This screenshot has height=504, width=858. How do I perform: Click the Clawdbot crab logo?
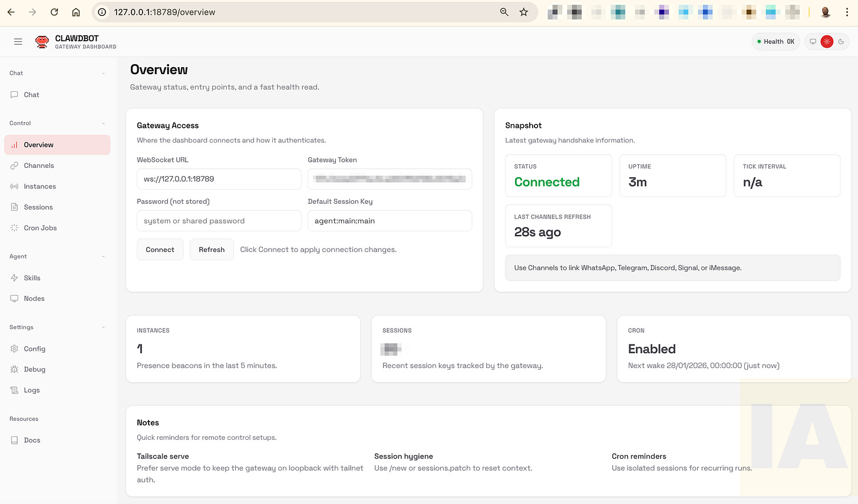point(42,41)
